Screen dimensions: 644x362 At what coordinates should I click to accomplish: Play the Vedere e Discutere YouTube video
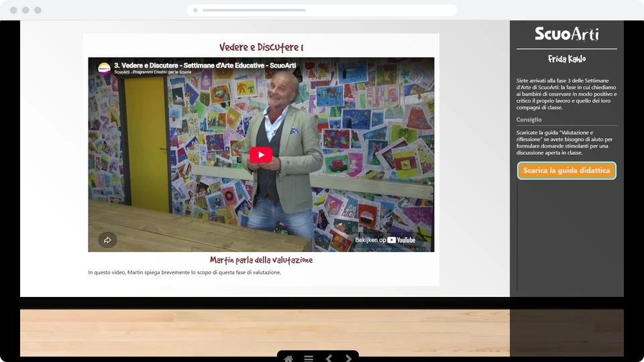pyautogui.click(x=261, y=155)
